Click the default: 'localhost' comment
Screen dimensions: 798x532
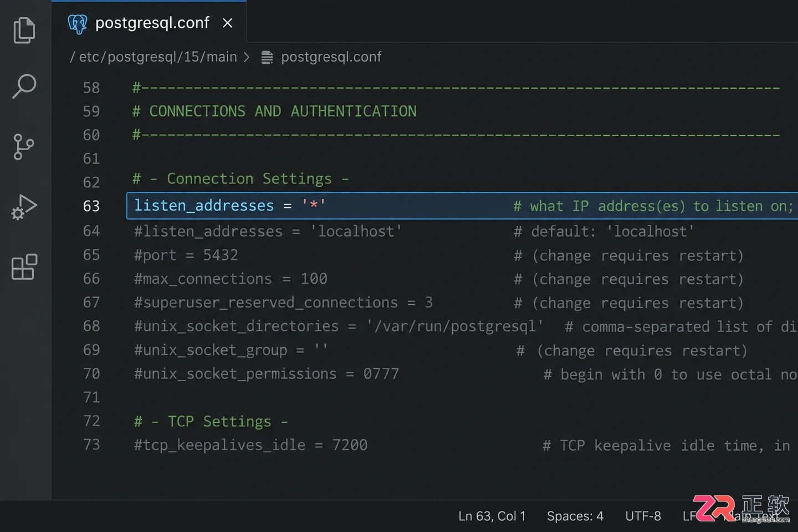click(604, 231)
